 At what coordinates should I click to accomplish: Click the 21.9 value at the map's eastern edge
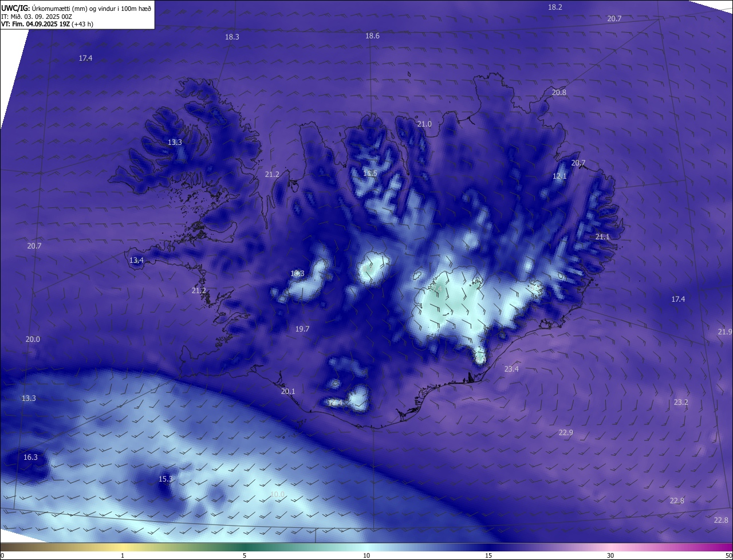click(x=724, y=332)
